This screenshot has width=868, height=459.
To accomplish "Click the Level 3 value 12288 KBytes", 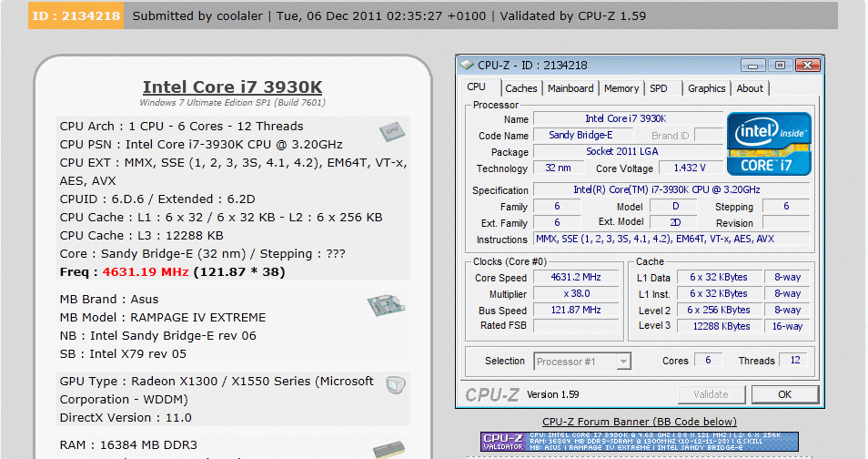I will pos(719,326).
